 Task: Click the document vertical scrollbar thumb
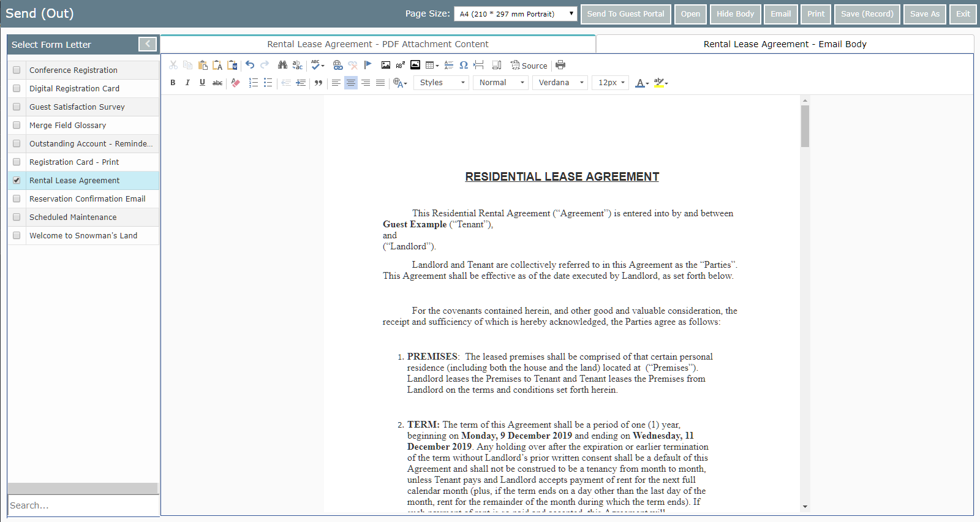tap(805, 126)
